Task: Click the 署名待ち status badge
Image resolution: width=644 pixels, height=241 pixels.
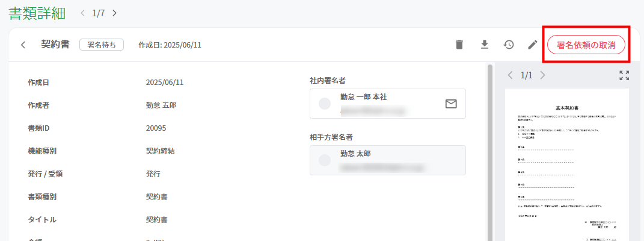Action: point(102,45)
